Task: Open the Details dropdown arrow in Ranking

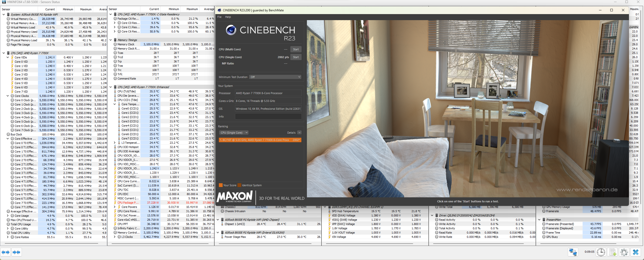Action: pos(299,133)
